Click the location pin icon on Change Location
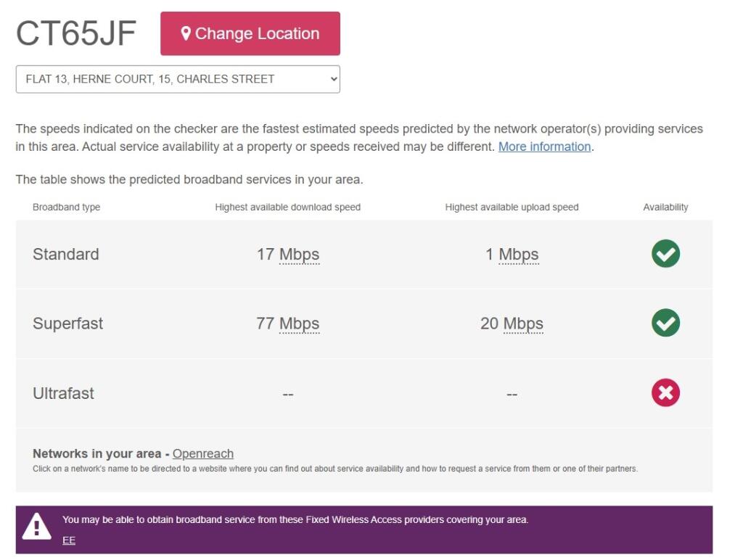Image resolution: width=743 pixels, height=560 pixels. pos(187,33)
